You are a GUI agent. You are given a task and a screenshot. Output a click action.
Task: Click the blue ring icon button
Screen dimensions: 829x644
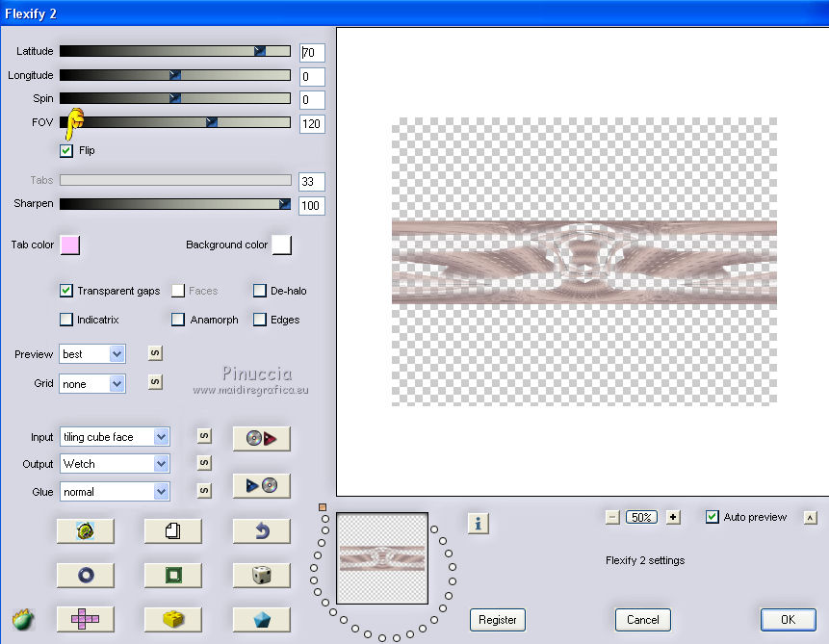[85, 575]
